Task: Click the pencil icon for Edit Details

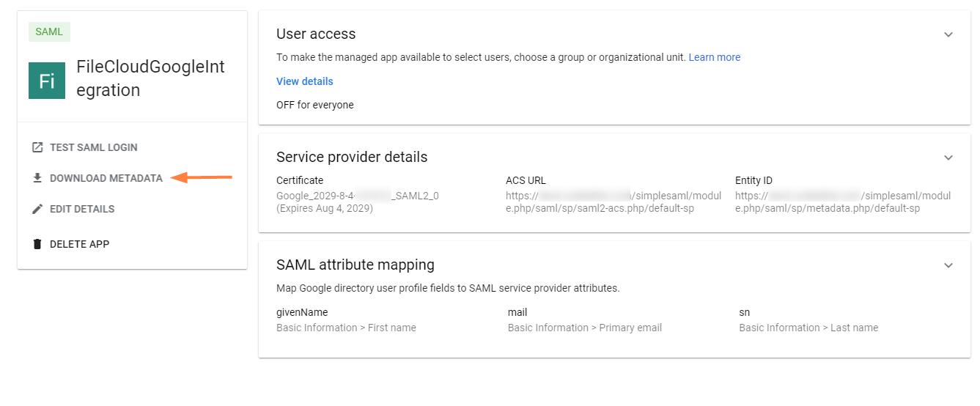Action: [x=37, y=209]
